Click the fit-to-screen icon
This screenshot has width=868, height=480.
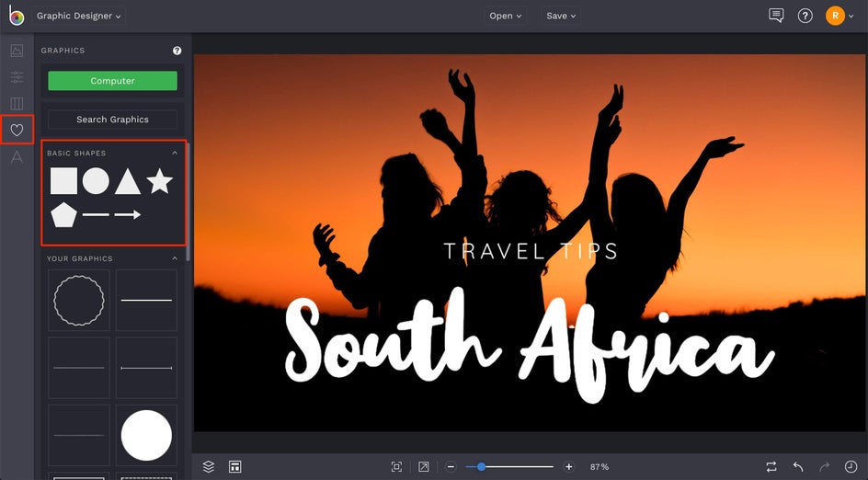click(x=396, y=467)
